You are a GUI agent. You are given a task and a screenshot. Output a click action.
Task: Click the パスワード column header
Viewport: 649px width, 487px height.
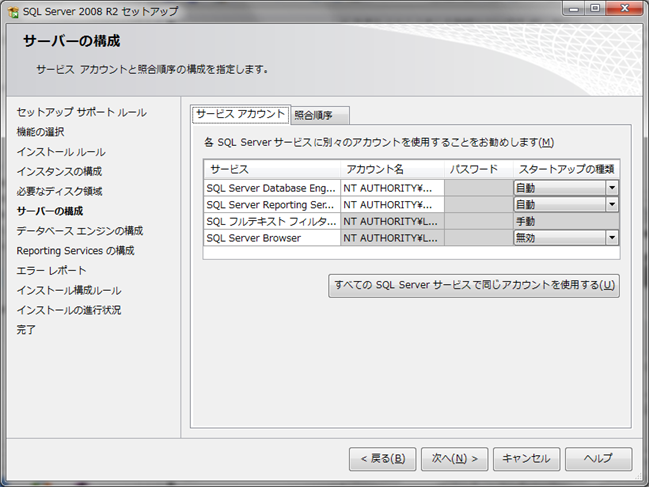[x=478, y=169]
